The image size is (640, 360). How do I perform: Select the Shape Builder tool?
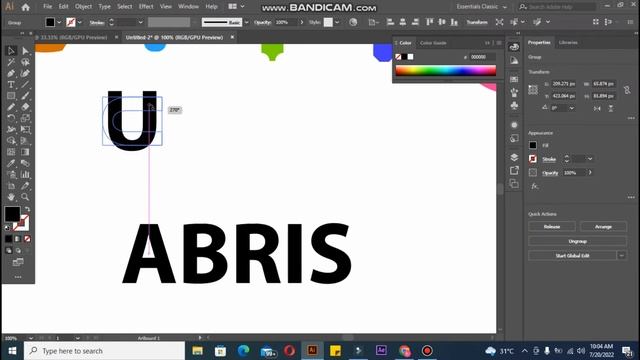[11, 141]
